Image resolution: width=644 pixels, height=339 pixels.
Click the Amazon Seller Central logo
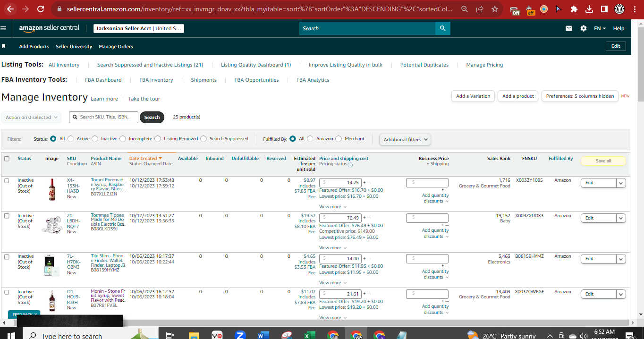(x=49, y=28)
